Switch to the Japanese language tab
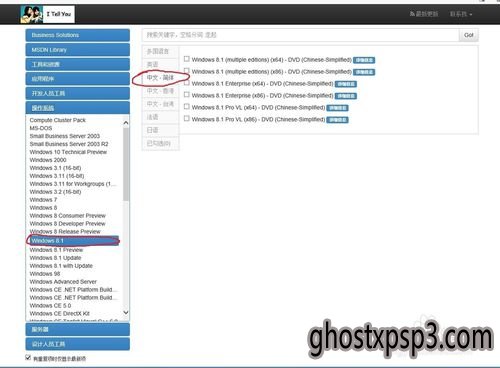Screen dimensions: 500x368 [x=161, y=130]
